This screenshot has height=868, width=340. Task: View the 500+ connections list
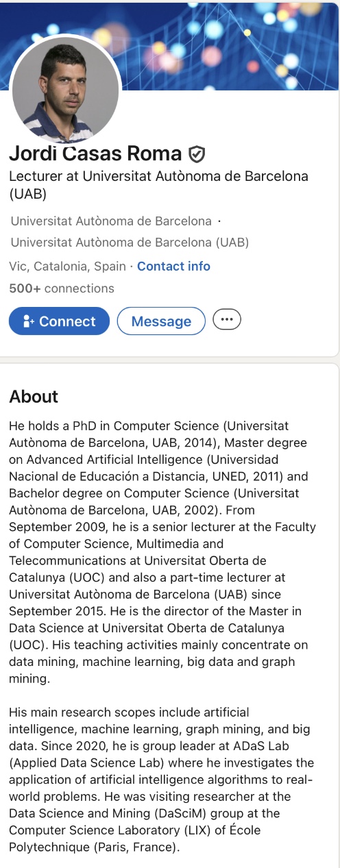(62, 288)
